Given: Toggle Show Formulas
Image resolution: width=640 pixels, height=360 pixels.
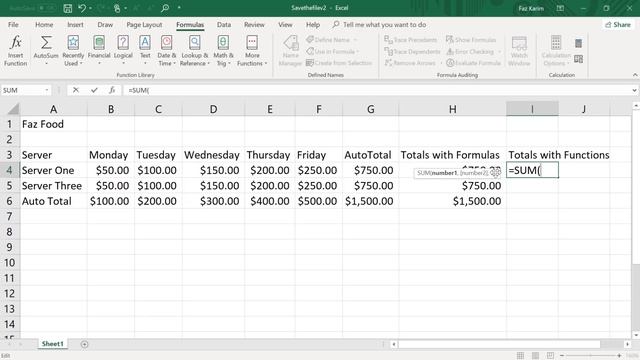Looking at the screenshot, I should [x=471, y=40].
